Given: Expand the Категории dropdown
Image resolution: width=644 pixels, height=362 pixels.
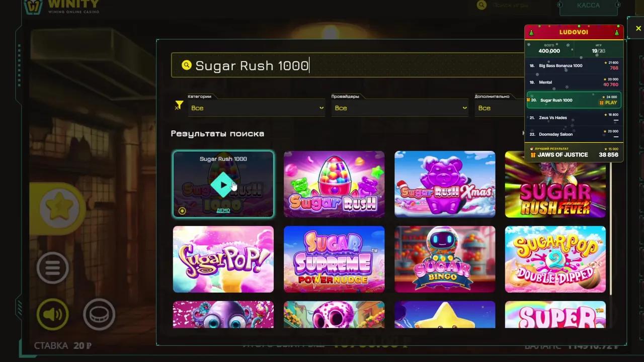Looking at the screenshot, I should coord(257,108).
